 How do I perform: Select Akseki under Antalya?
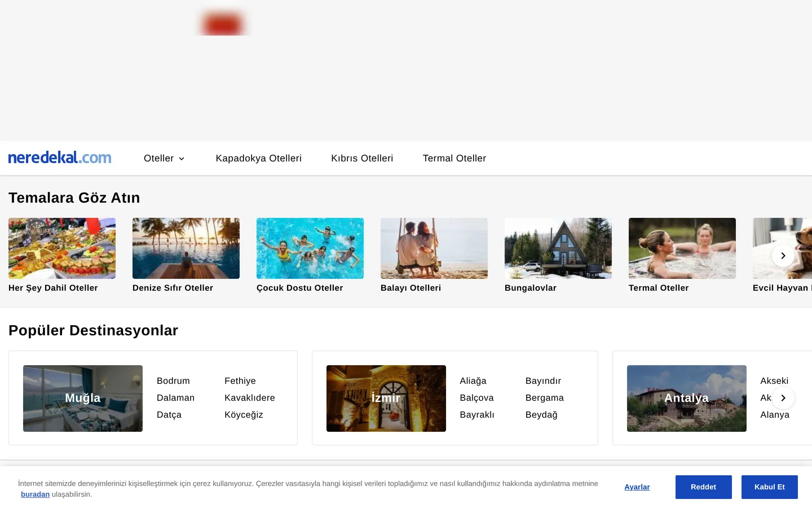(x=774, y=381)
